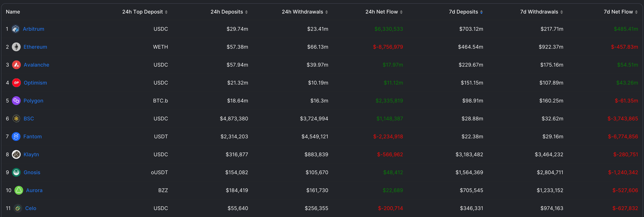This screenshot has height=217, width=644.
Task: Open the Avalanche chain page link
Action: pos(37,65)
